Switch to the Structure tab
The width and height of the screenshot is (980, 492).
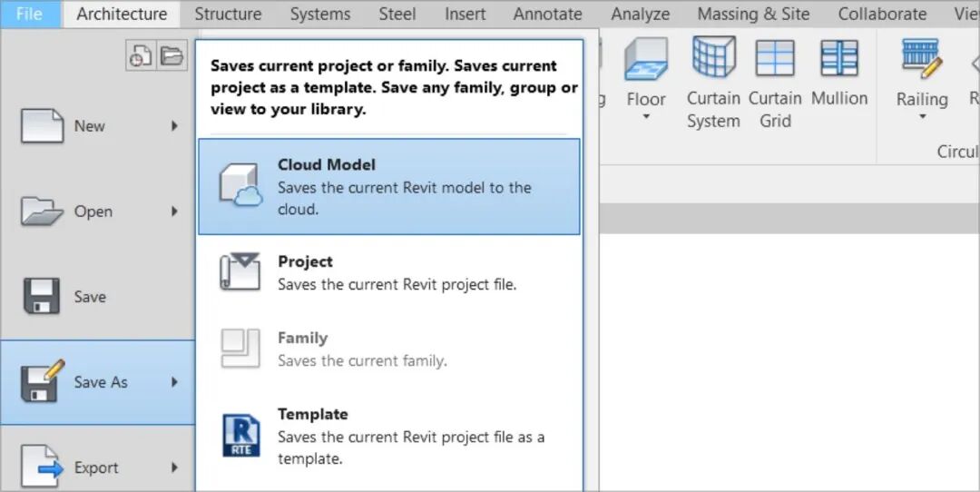click(228, 14)
